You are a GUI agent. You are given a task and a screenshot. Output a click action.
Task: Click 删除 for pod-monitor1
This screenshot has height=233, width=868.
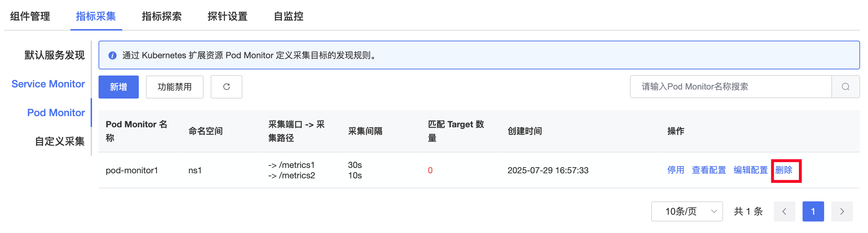784,170
